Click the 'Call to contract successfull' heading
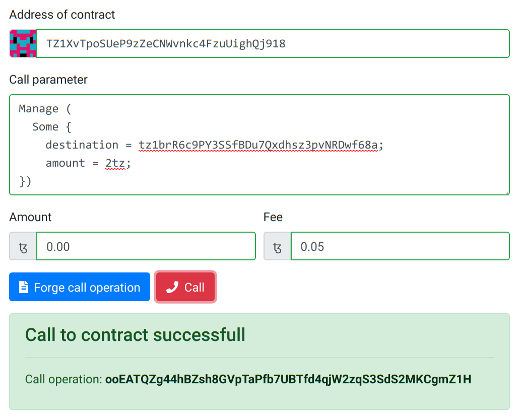Screen dimensions: 520x420 pyautogui.click(x=135, y=335)
